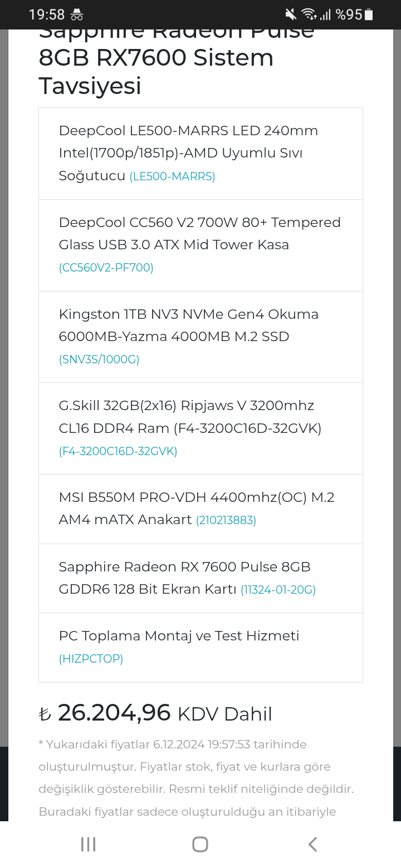Tap the Wi-Fi status icon

tap(308, 14)
